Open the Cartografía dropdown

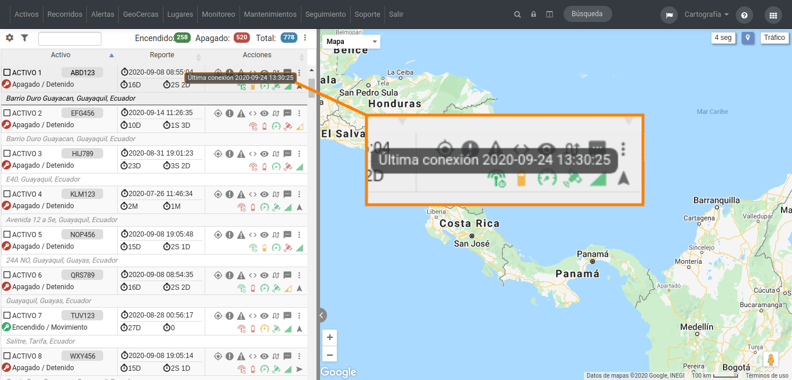point(706,15)
